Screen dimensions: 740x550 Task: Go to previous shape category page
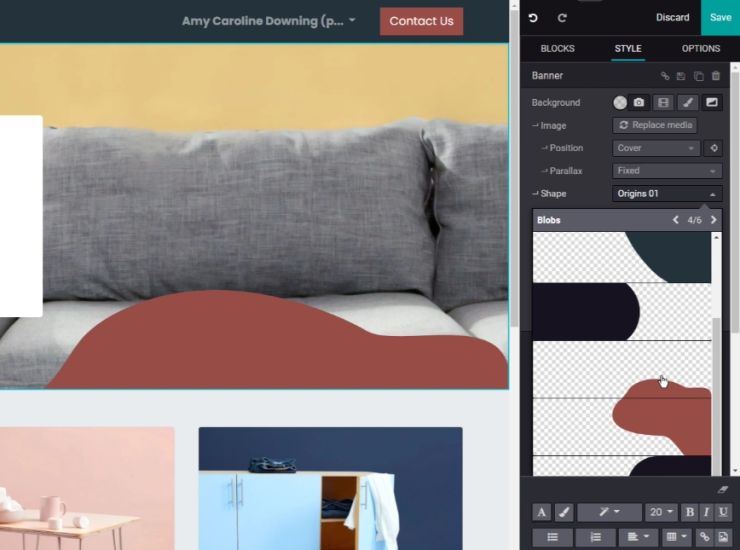coord(675,220)
